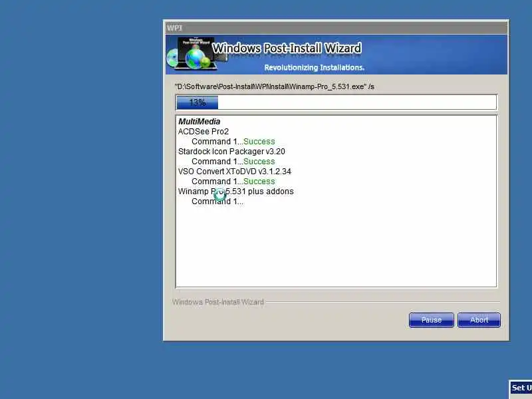Click Success status under ACDSee Pro2
Viewport: 532px width, 399px height.
point(259,142)
